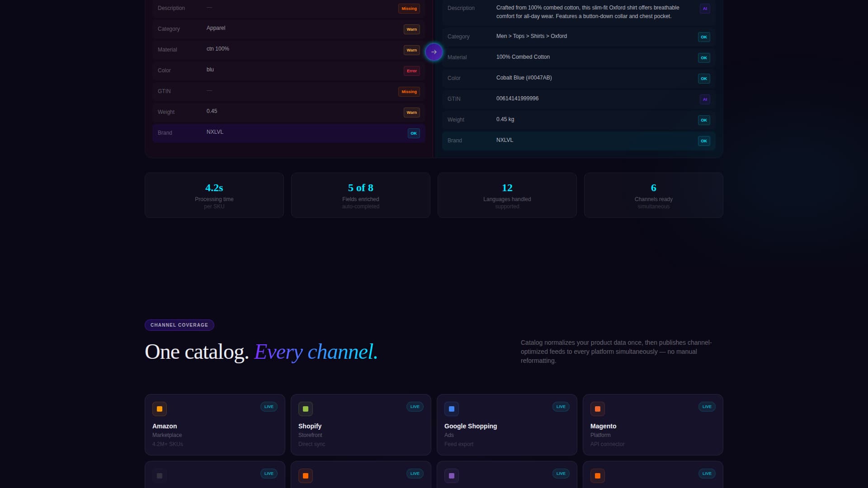Click the Magento channel icon
868x488 pixels.
click(x=598, y=409)
